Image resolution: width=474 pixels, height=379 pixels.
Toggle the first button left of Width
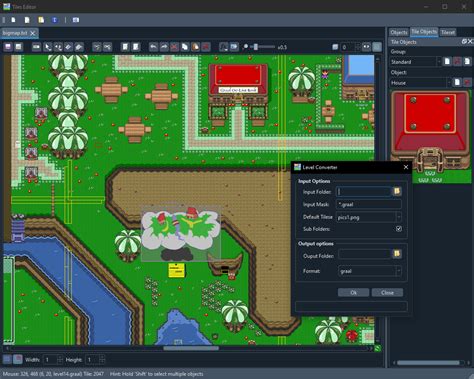[7, 359]
